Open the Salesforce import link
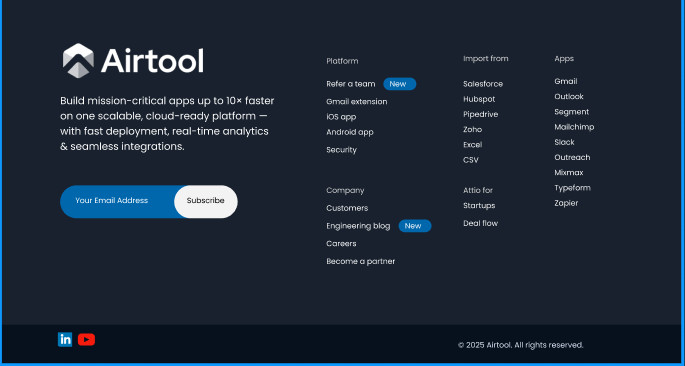Viewport: 685px width, 366px height. pos(483,84)
